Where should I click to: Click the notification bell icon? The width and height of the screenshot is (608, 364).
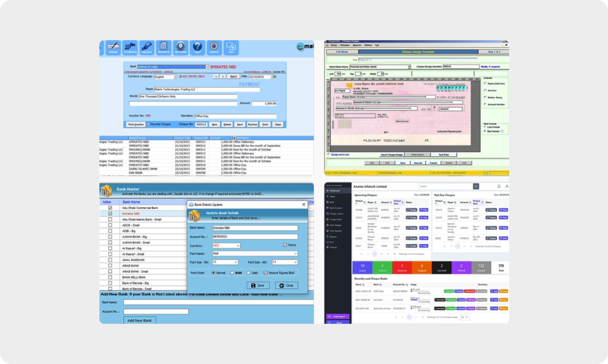point(499,186)
